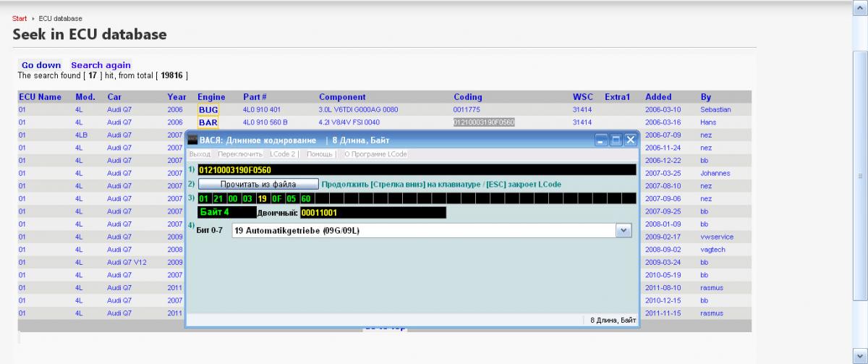Sort by the Coding column header
This screenshot has height=364, width=868.
(468, 97)
